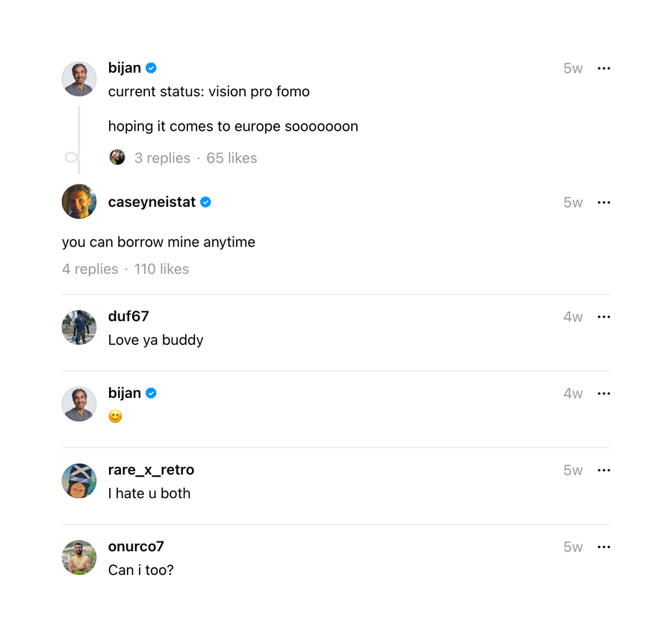Click caseyneistat's blue checkmark
The width and height of the screenshot is (672, 637).
point(205,202)
